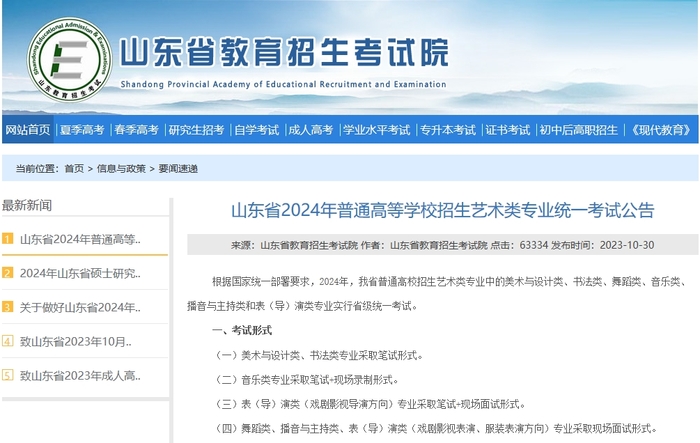This screenshot has width=700, height=443.
Task: Click 首页 breadcrumb link
Action: (x=74, y=168)
